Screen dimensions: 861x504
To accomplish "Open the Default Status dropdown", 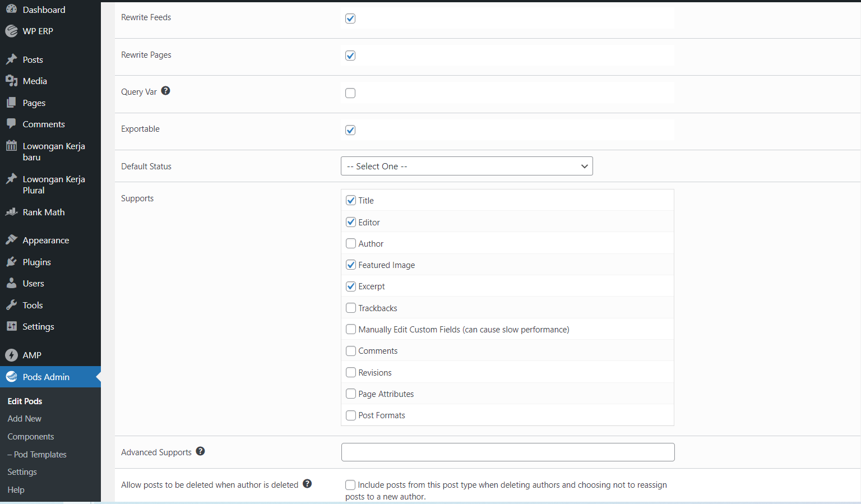I will pos(466,166).
